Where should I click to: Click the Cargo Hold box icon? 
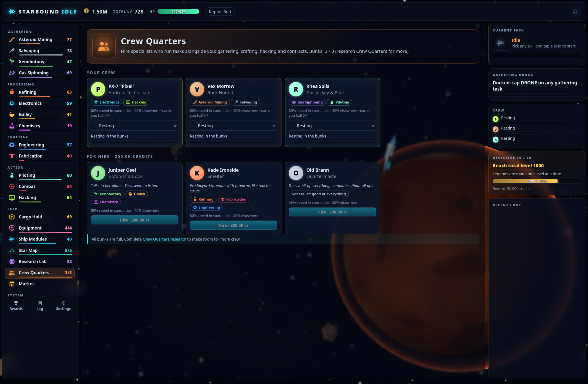click(12, 217)
